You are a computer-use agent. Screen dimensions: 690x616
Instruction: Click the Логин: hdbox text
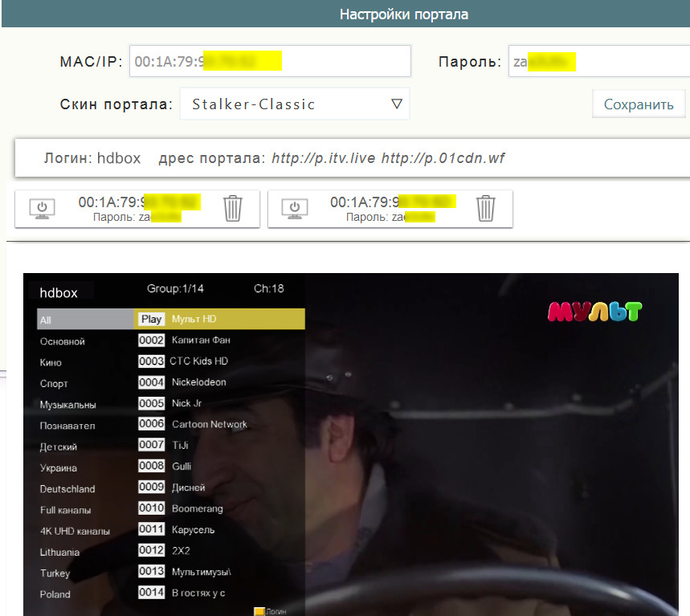pos(92,158)
